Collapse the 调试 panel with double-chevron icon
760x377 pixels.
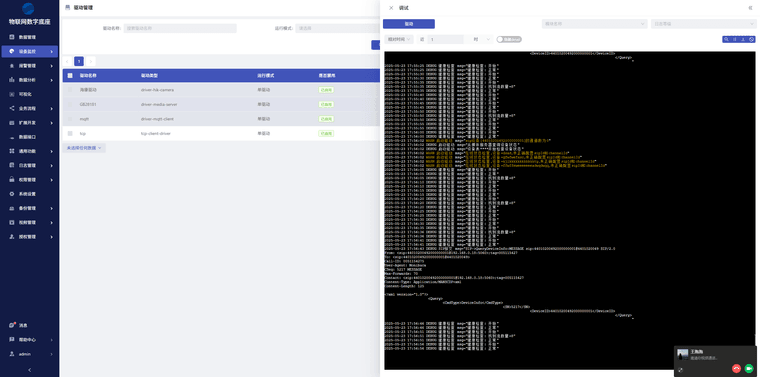point(750,8)
